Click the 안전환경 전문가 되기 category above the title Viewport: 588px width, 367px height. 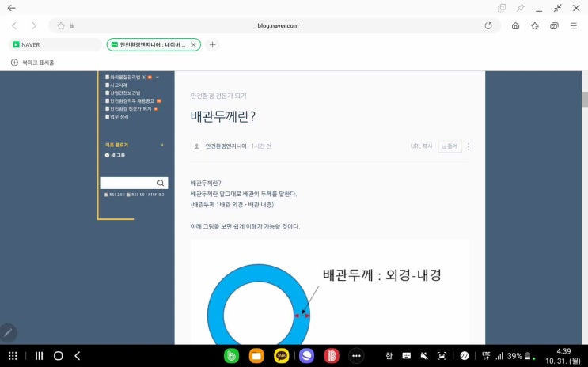[x=218, y=96]
